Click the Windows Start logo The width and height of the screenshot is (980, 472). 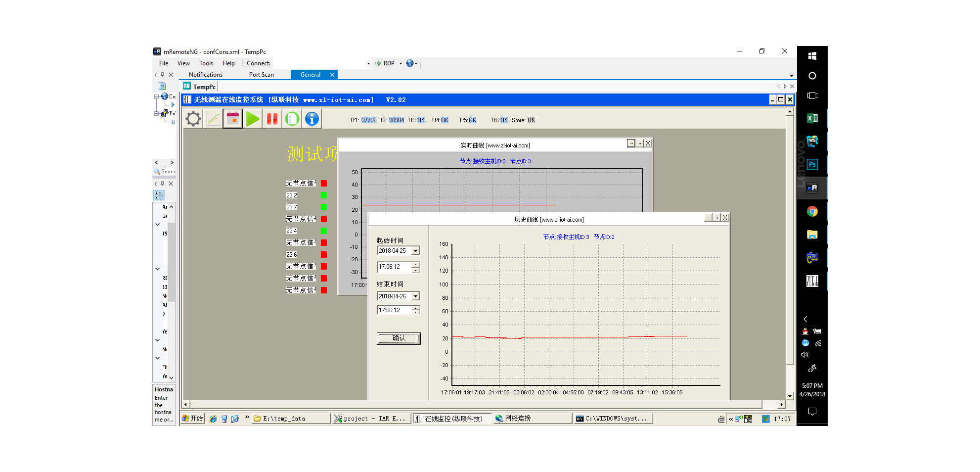[x=812, y=56]
